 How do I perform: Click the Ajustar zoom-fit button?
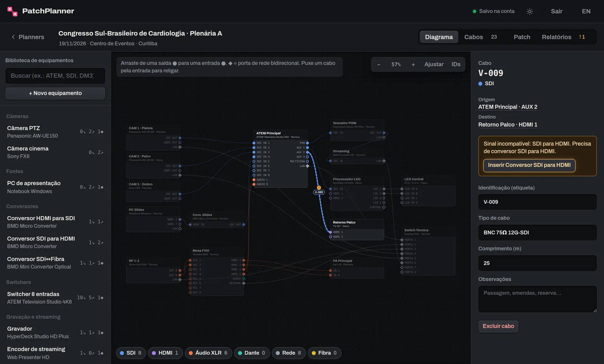pyautogui.click(x=434, y=65)
